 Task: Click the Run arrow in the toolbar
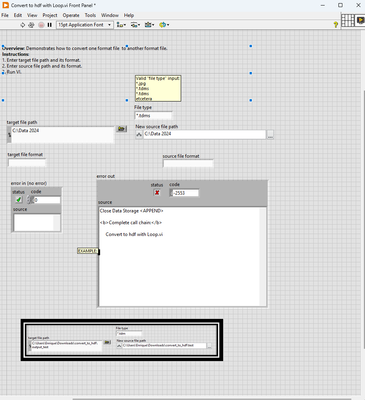click(23, 25)
